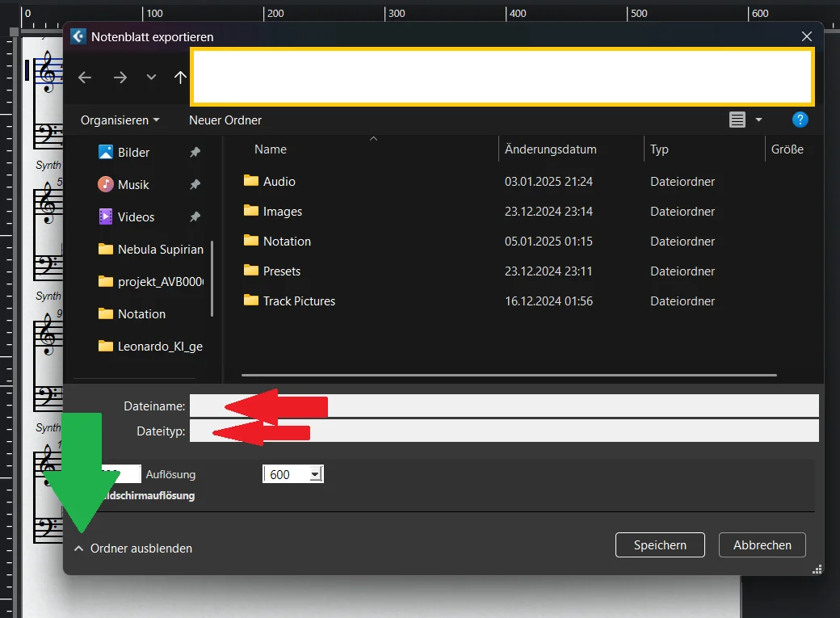Image resolution: width=840 pixels, height=618 pixels.
Task: Click the Audio folder icon
Action: click(x=250, y=181)
